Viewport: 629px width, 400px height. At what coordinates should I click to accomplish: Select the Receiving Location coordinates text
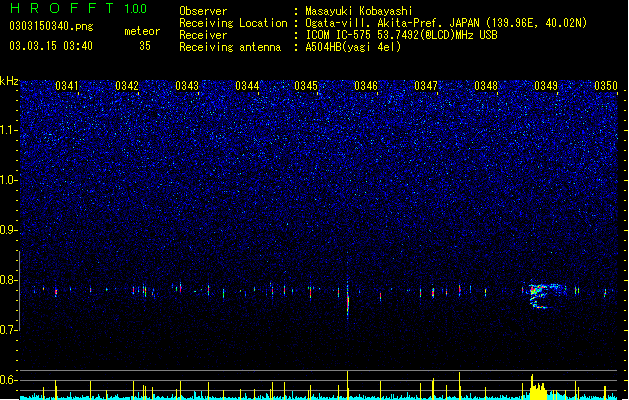[x=446, y=23]
